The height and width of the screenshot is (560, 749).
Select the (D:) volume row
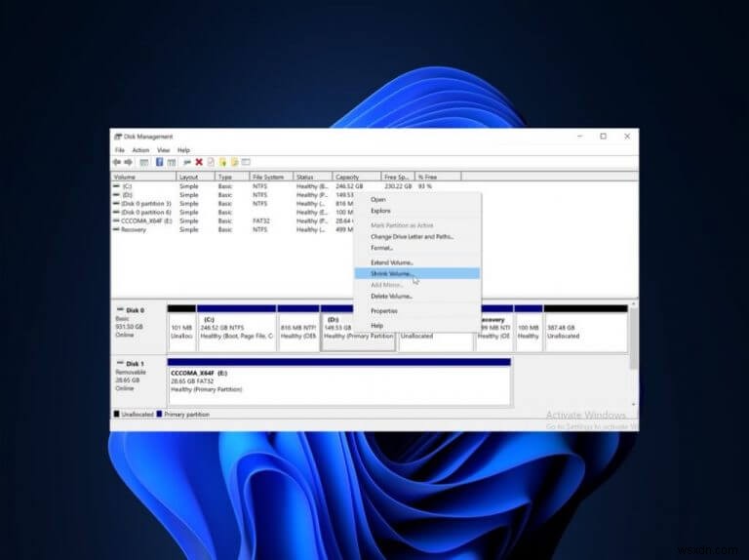pyautogui.click(x=233, y=195)
